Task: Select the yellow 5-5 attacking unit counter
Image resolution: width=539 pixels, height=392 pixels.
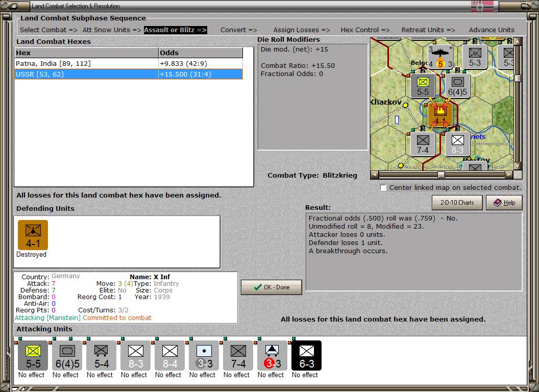Action: tap(33, 356)
